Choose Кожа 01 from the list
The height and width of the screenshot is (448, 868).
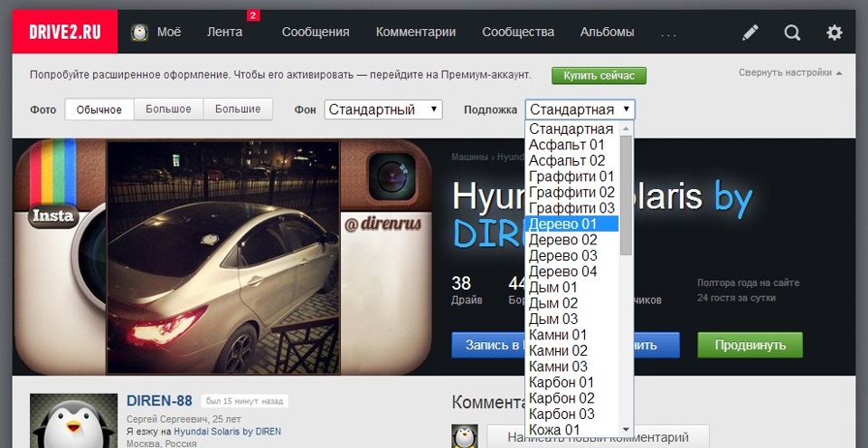[x=571, y=430]
